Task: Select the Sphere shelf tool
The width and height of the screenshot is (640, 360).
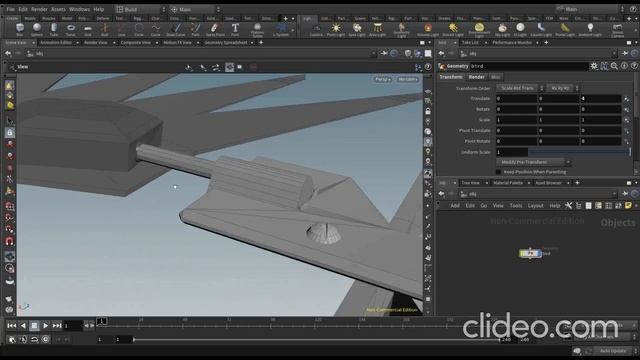Action: tap(37, 29)
